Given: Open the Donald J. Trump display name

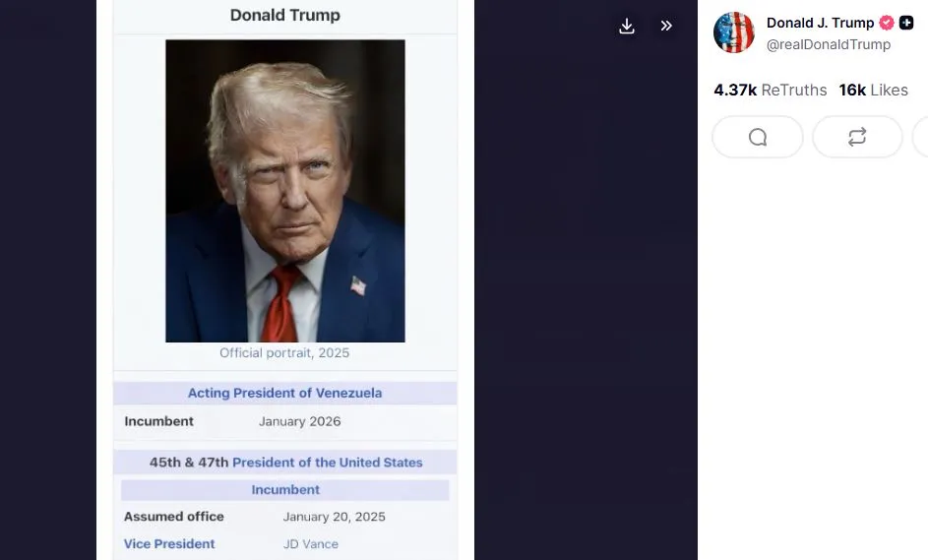Looking at the screenshot, I should pos(821,23).
